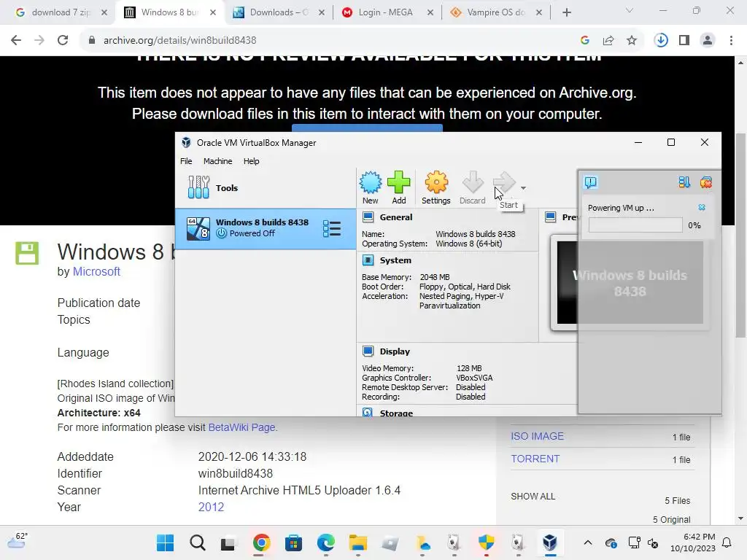Image resolution: width=747 pixels, height=560 pixels.
Task: Click the Storage section header
Action: click(396, 413)
